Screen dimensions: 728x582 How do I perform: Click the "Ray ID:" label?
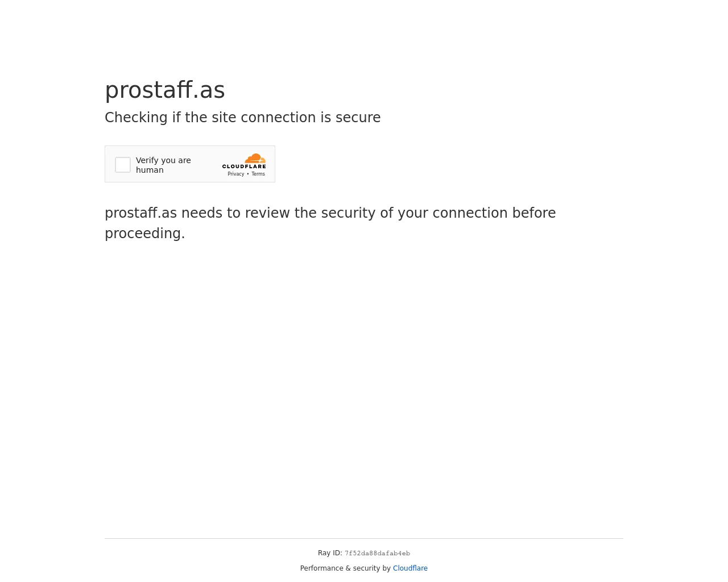[330, 553]
